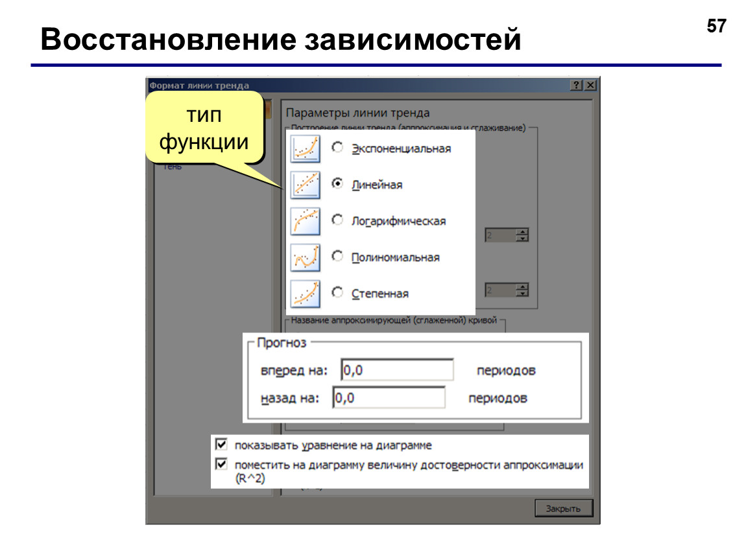
Task: Click the Прогноз group label
Action: coord(282,343)
